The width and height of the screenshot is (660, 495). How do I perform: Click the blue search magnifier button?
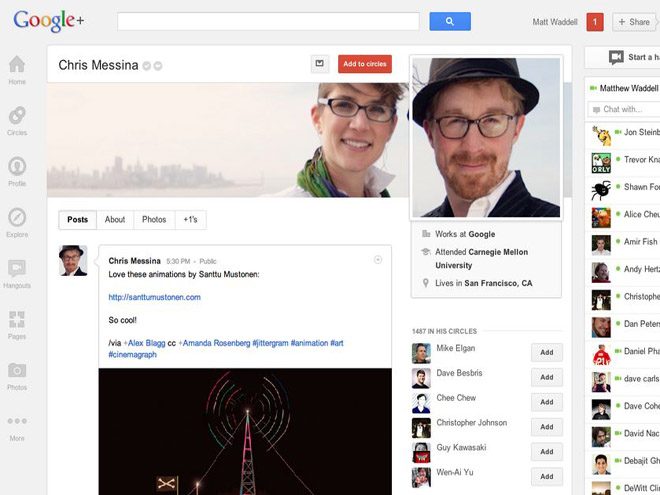pos(450,21)
